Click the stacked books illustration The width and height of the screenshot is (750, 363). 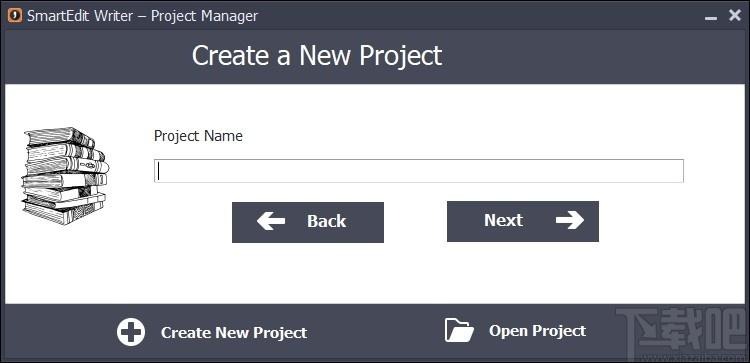(x=66, y=176)
